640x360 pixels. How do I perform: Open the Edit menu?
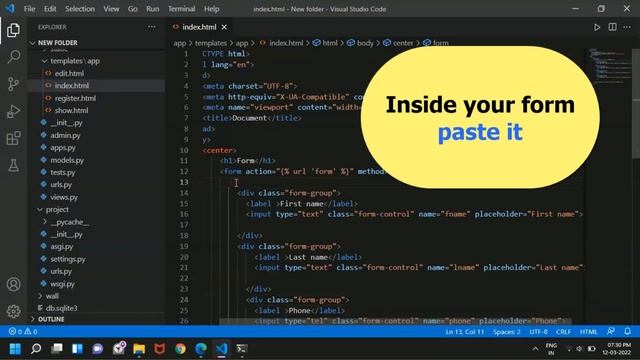point(50,9)
